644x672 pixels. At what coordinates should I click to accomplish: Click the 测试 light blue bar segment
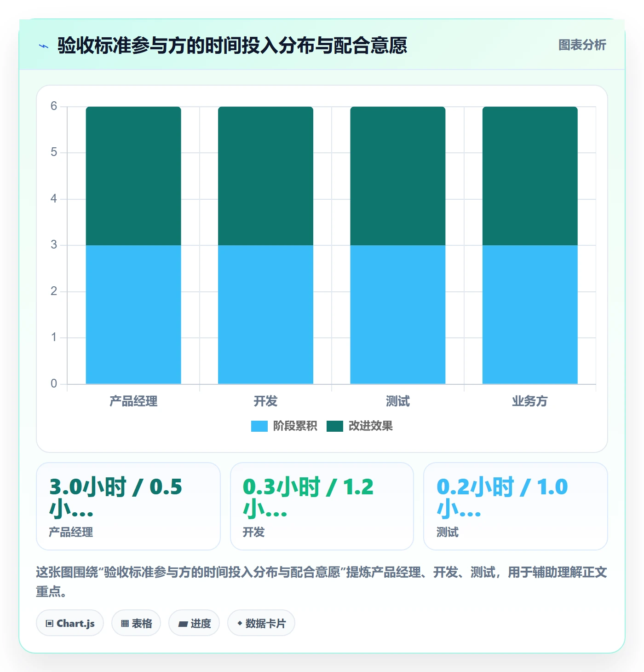pos(398,314)
